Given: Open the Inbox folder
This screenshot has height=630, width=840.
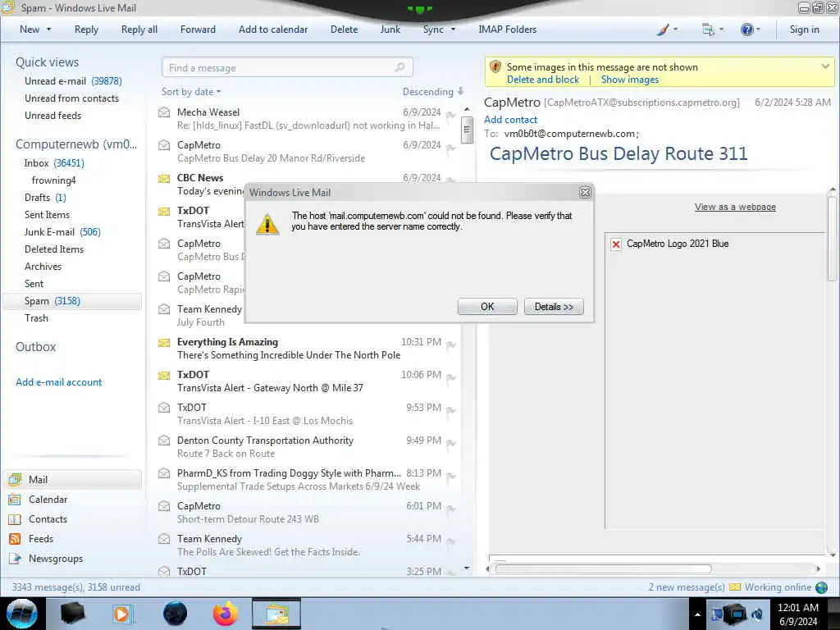Looking at the screenshot, I should 54,163.
